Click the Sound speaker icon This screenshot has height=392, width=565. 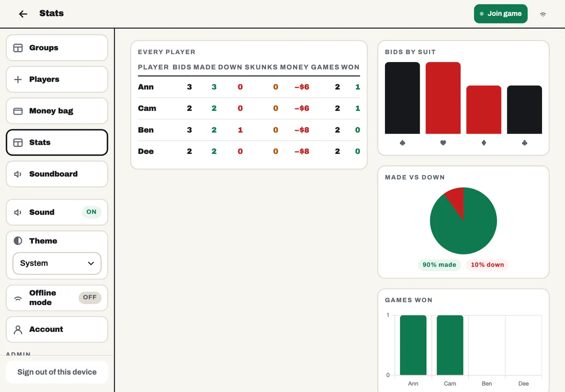click(x=18, y=213)
